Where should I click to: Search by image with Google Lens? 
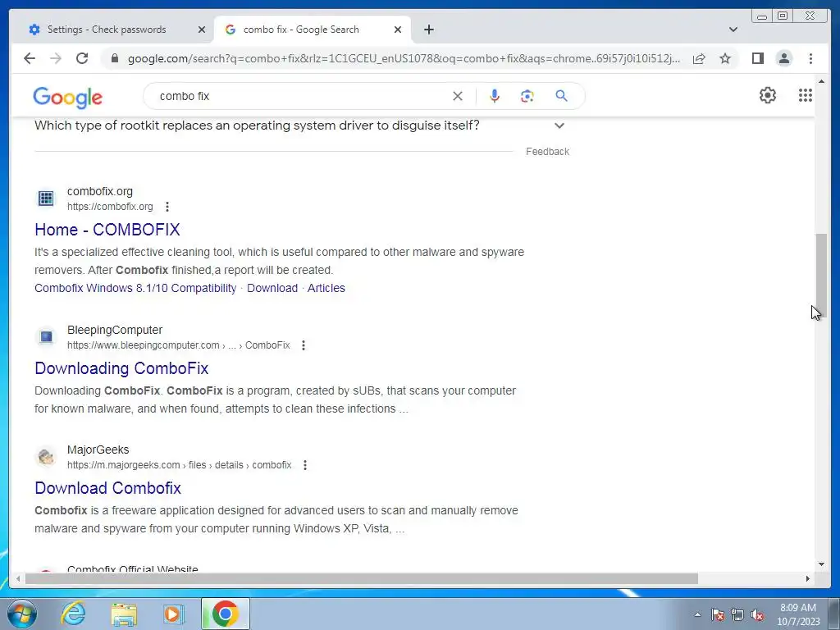click(527, 96)
